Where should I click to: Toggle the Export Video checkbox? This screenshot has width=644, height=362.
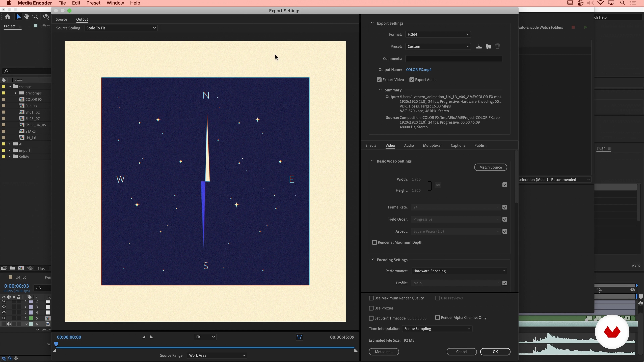(x=379, y=80)
